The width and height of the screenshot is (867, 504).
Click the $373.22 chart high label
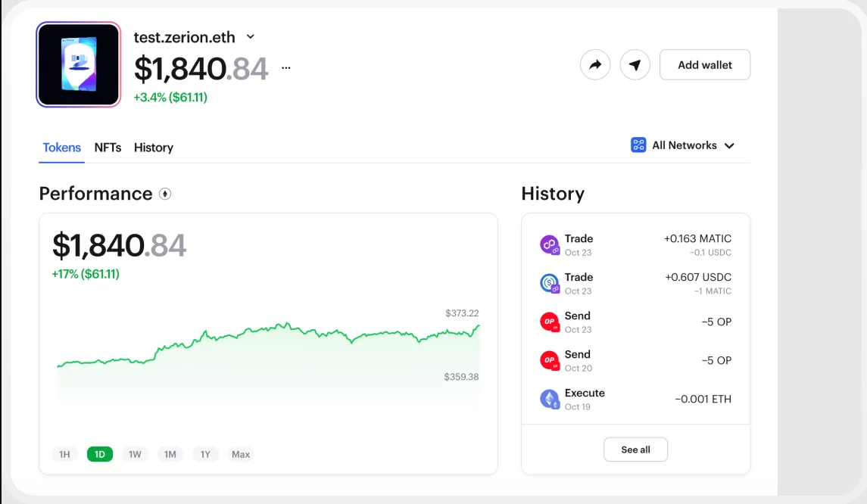click(462, 313)
